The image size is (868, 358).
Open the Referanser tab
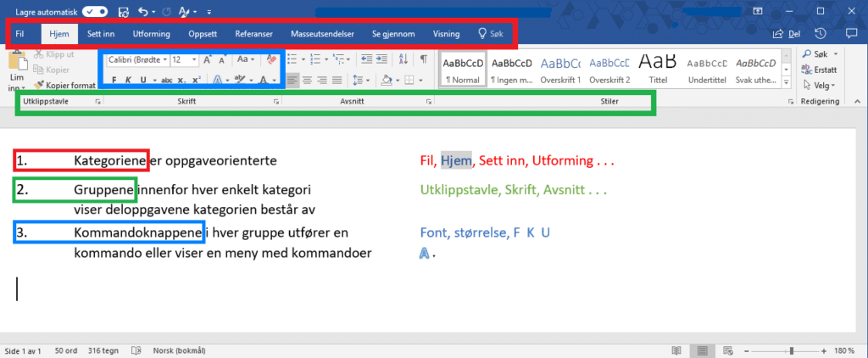[253, 34]
